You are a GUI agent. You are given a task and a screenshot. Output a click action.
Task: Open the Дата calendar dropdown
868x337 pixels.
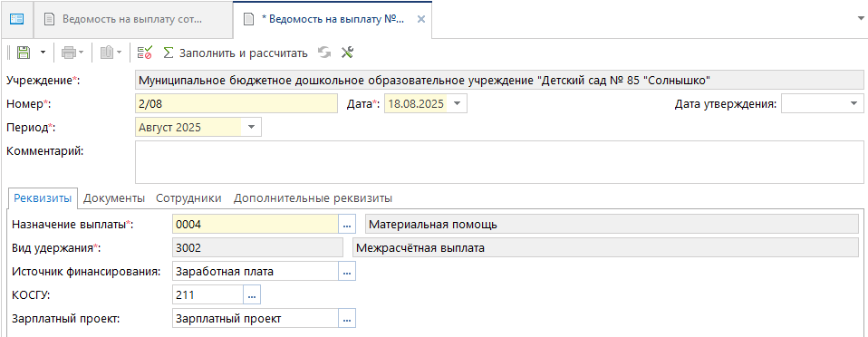[x=457, y=103]
